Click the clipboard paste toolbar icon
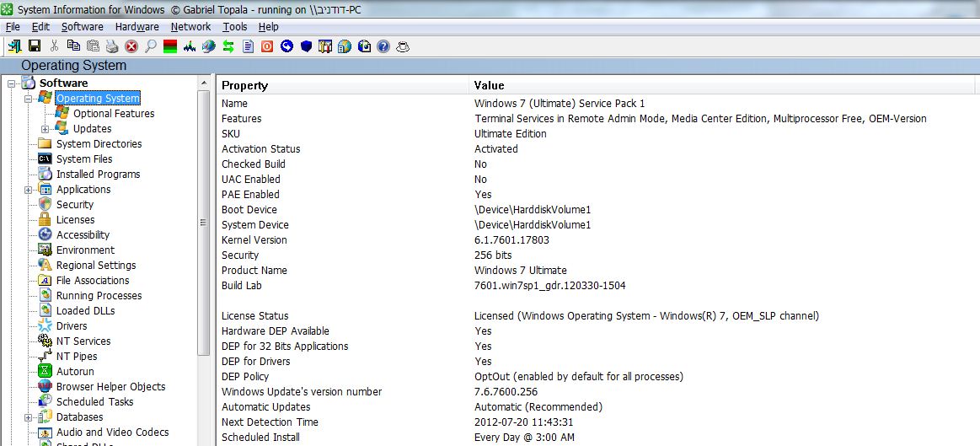Screen dimensions: 980x446 pyautogui.click(x=93, y=46)
